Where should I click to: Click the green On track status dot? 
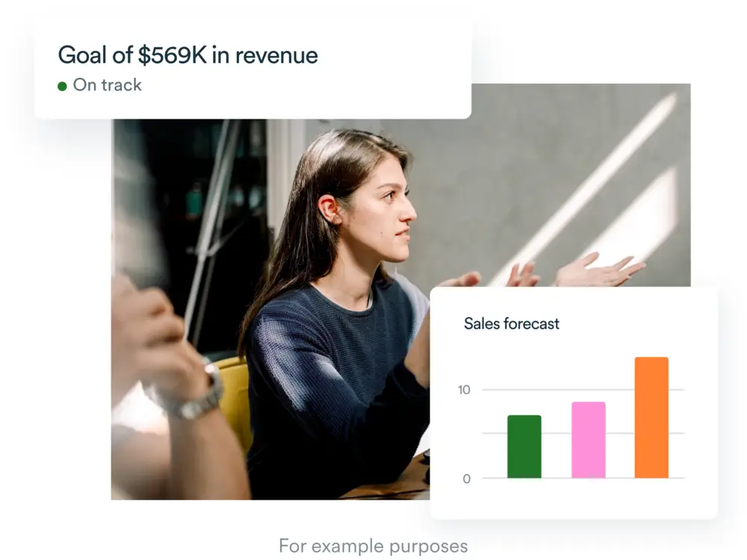pyautogui.click(x=63, y=86)
